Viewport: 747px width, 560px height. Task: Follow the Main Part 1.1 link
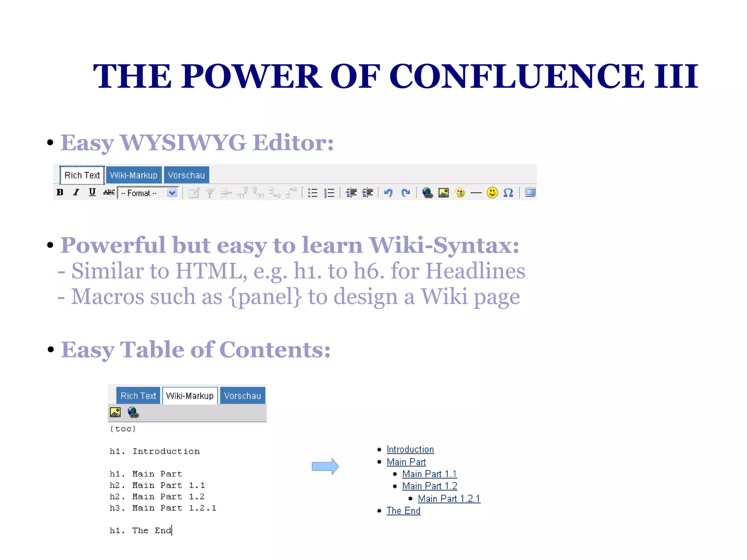point(430,474)
